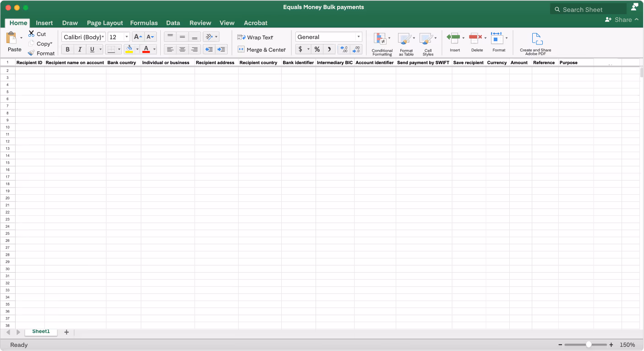Click the Cut scissors icon

(x=31, y=34)
